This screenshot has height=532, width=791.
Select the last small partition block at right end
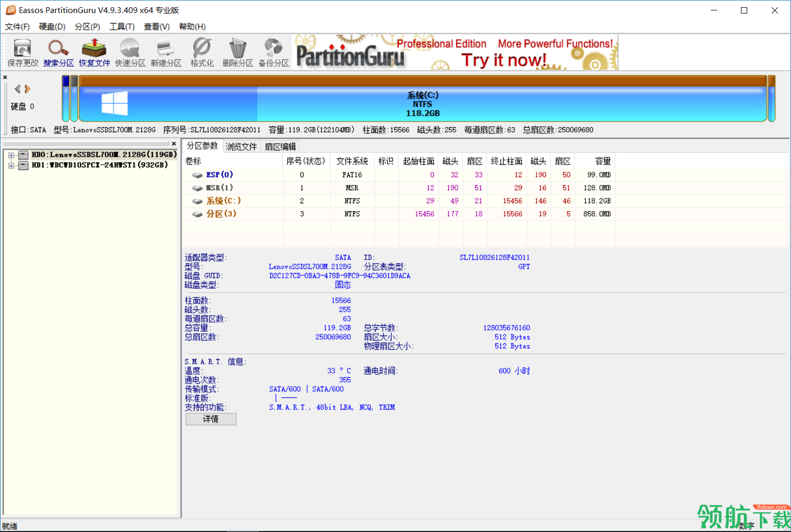(772, 98)
